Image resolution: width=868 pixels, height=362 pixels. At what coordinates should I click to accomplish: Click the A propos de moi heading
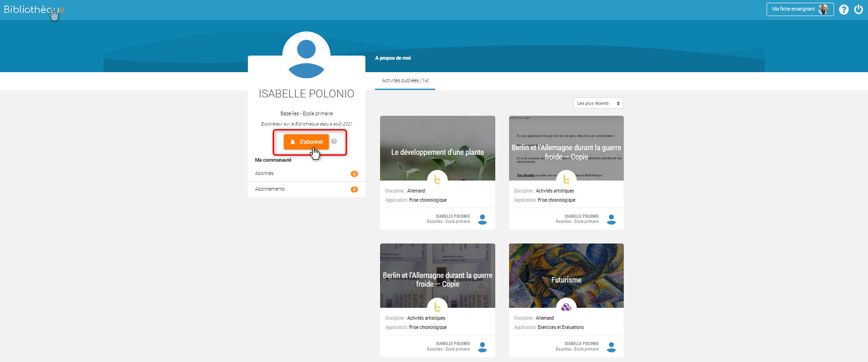[393, 58]
